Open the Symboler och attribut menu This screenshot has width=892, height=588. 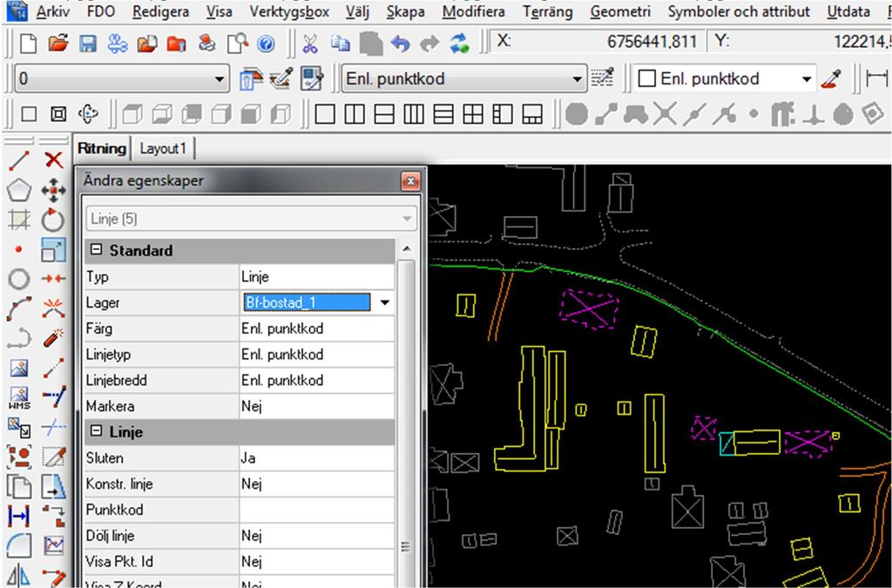739,11
